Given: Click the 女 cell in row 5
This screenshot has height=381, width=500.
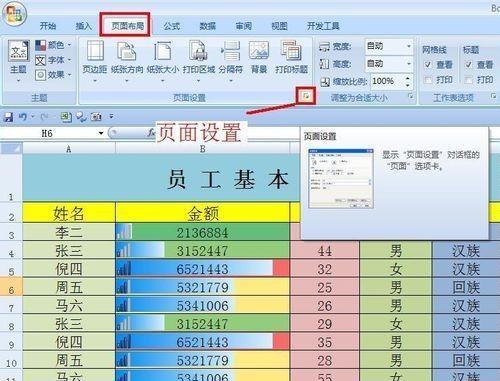Looking at the screenshot, I should tap(396, 269).
